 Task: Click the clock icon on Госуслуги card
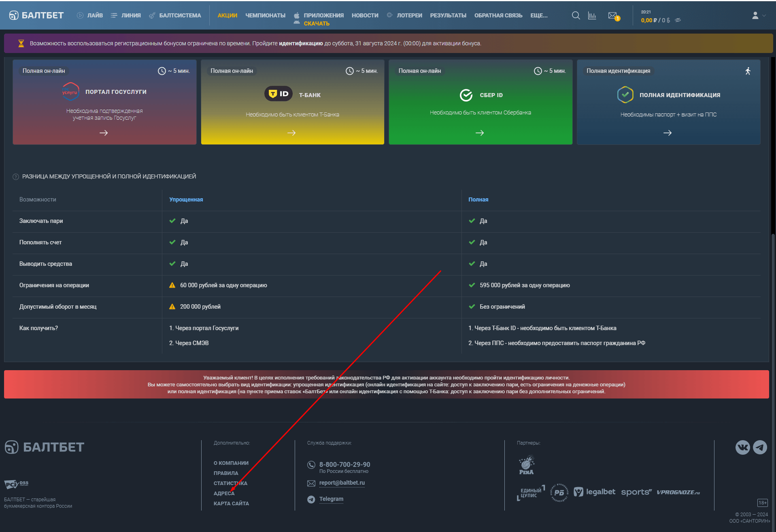pos(162,71)
